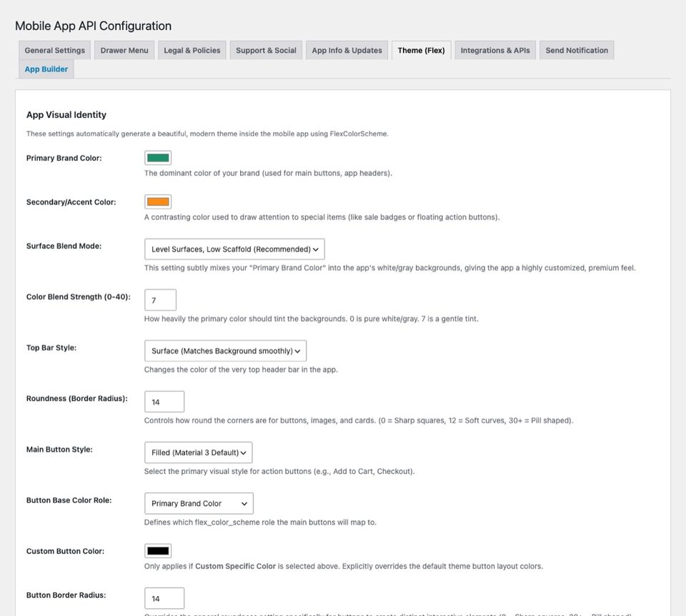Click the 'subtly mixes your Primary Brand Color' description
This screenshot has height=616, width=686.
point(390,268)
